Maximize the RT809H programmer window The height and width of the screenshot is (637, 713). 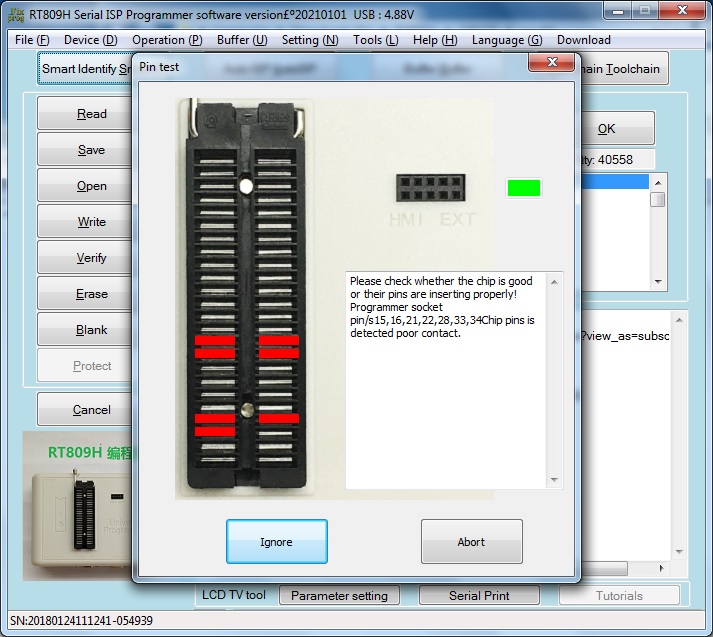pos(645,10)
